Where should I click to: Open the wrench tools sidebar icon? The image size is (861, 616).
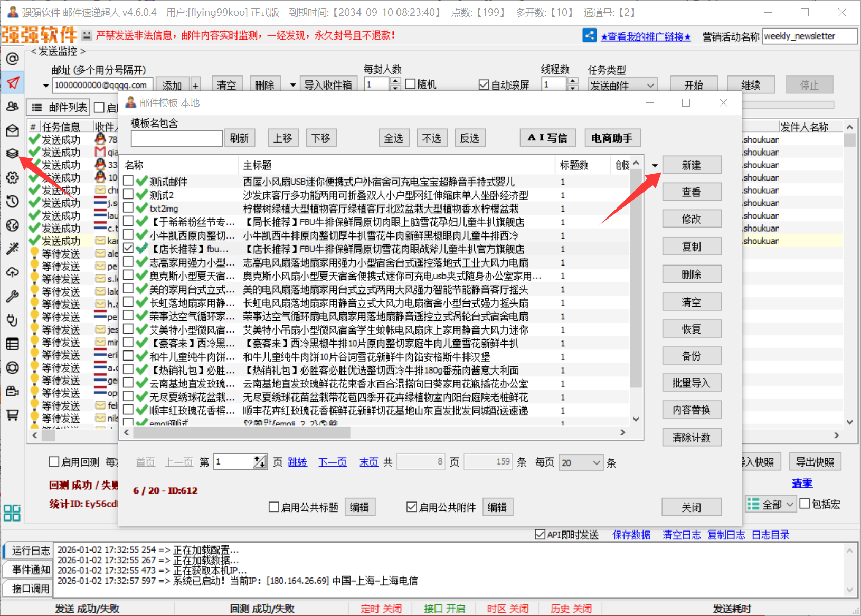click(12, 296)
